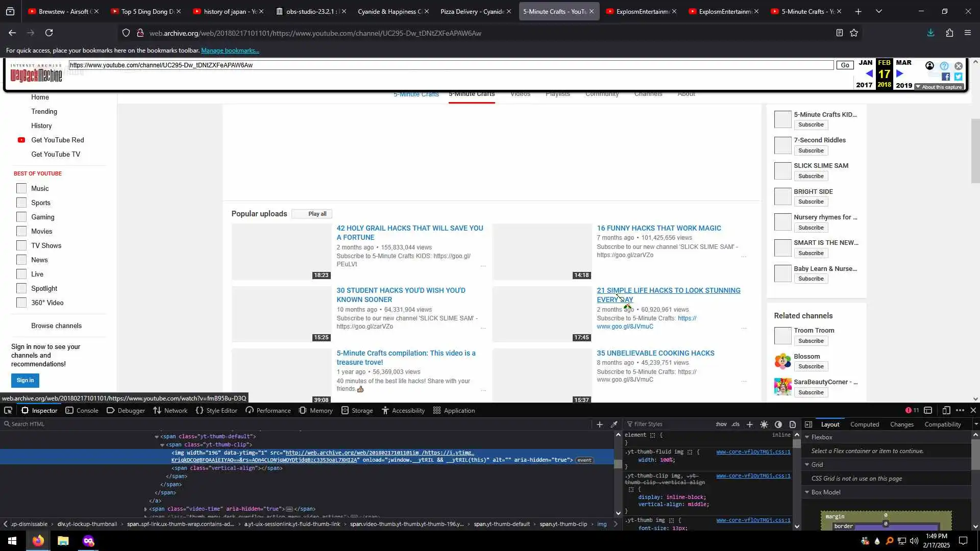The image size is (980, 551).
Task: Open responsive design mode icon
Action: pyautogui.click(x=946, y=411)
